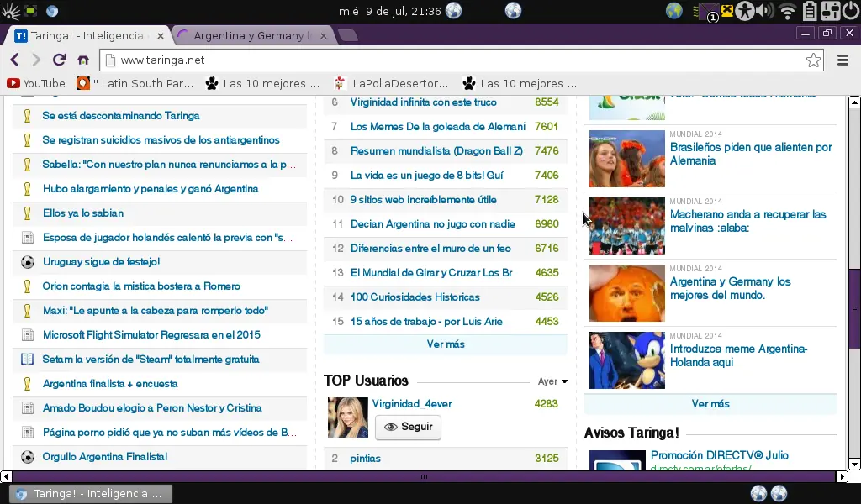This screenshot has width=861, height=504.
Task: Click the book icon beside Steam gratuita post
Action: [28, 360]
